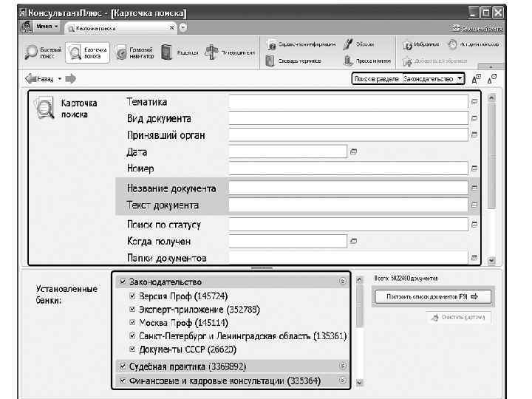The height and width of the screenshot is (399, 532).
Task: Collapse toolbar with small up arrow
Action: (491, 66)
